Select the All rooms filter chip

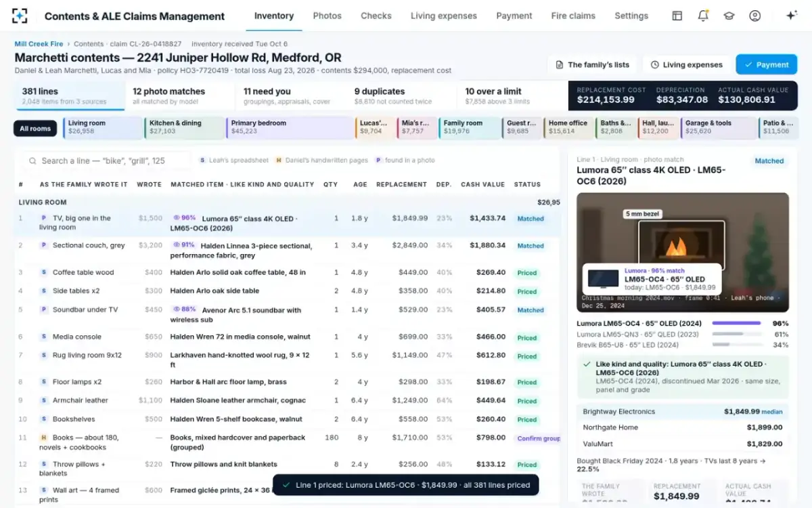tap(35, 128)
